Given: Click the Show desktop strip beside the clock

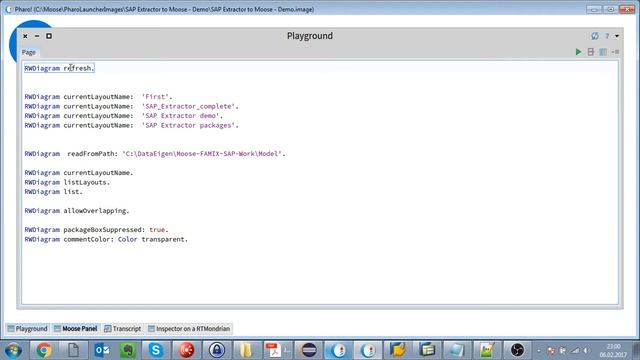Looking at the screenshot, I should (x=636, y=350).
